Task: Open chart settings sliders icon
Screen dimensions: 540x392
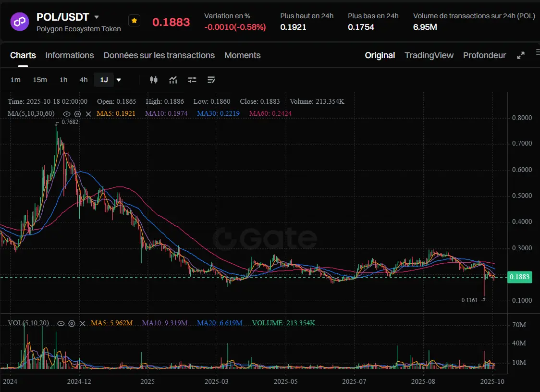Action: coord(192,80)
